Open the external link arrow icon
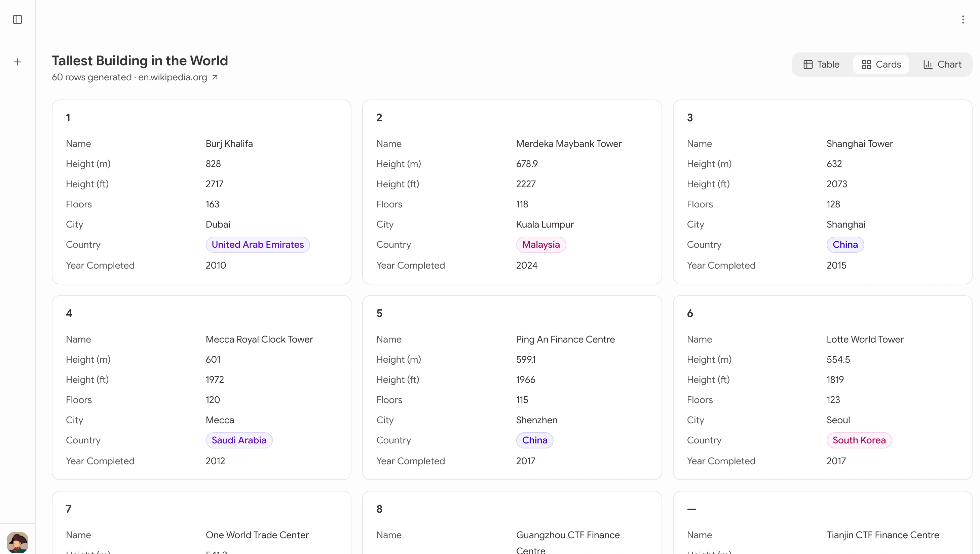Image resolution: width=980 pixels, height=554 pixels. (215, 77)
